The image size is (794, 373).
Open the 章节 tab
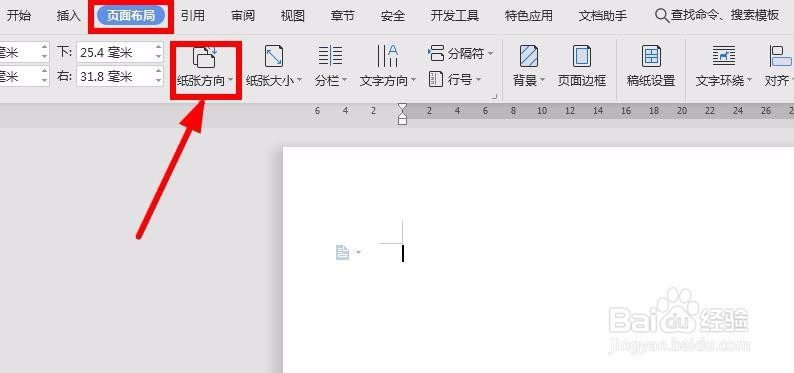pyautogui.click(x=342, y=16)
